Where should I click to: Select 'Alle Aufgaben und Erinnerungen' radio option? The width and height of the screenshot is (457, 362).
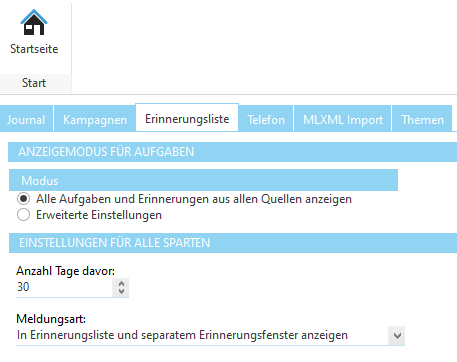click(x=23, y=199)
